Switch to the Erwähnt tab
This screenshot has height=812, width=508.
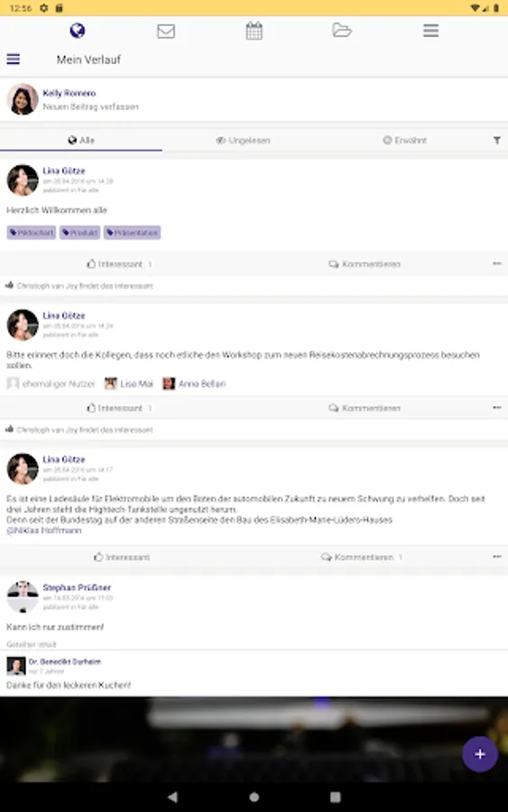(404, 141)
